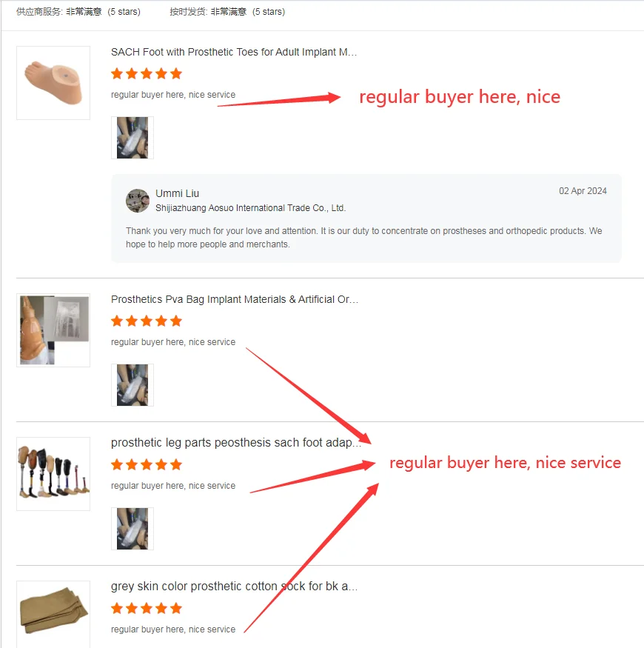644x648 pixels.
Task: Click Ummi Liu's profile avatar
Action: pos(138,201)
